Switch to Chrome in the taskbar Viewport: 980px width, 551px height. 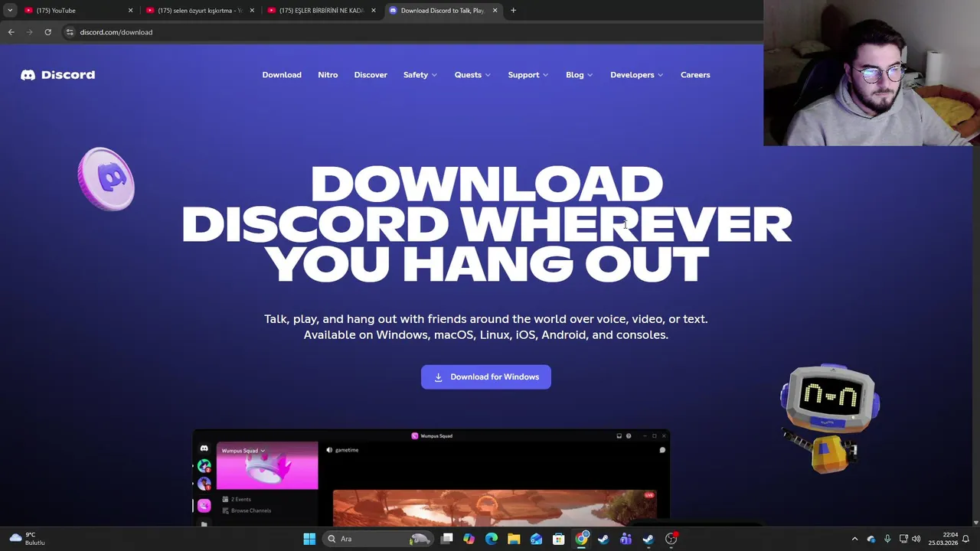(582, 539)
